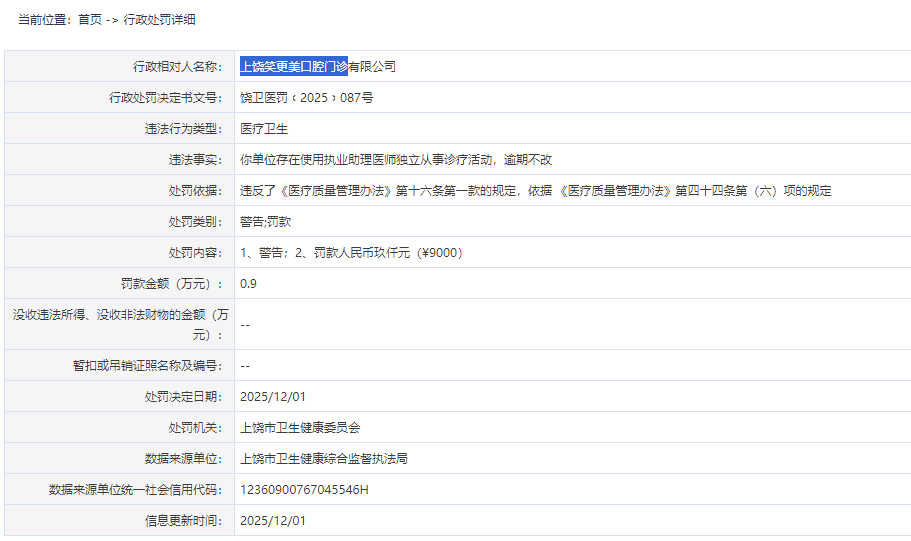Click the 没收违法所得 amount label
Screen dimensions: 911x541
tap(120, 324)
